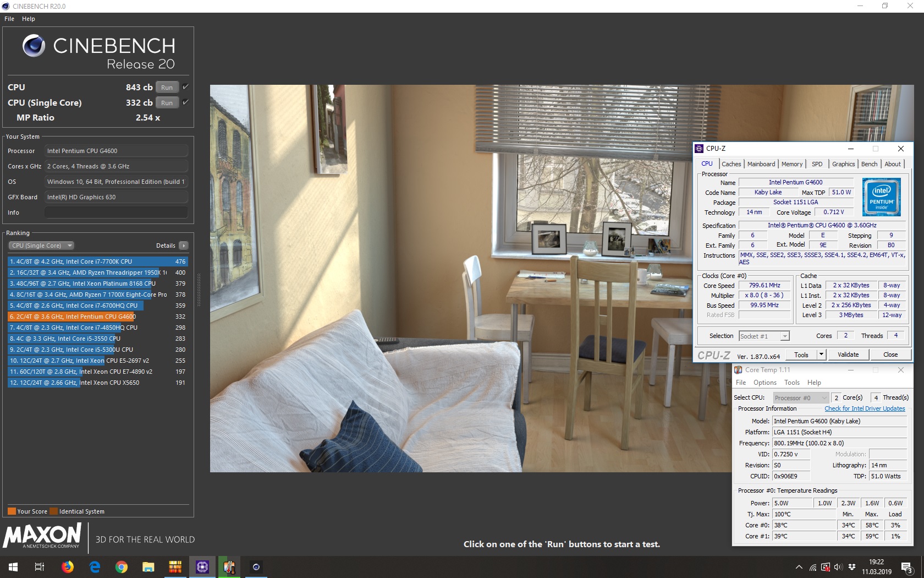Minimize the CPU-Z window
The image size is (924, 578).
pyautogui.click(x=851, y=149)
